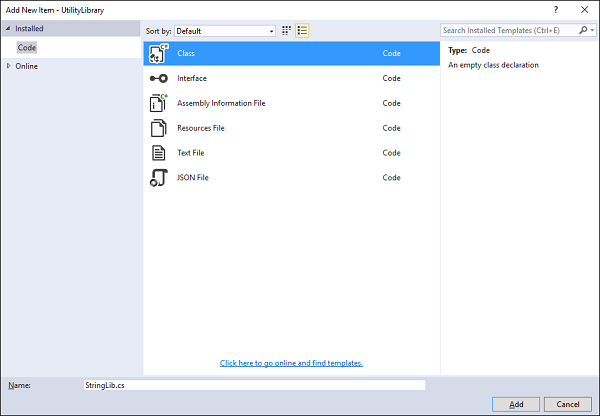Select the Text File template icon

(x=158, y=153)
